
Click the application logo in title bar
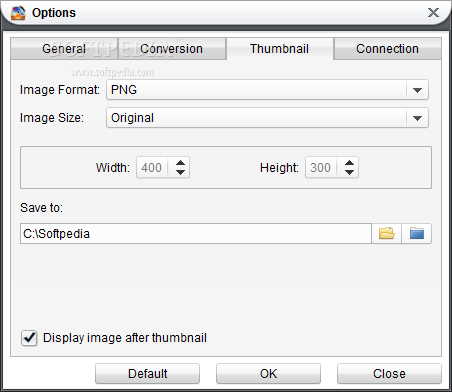(18, 13)
